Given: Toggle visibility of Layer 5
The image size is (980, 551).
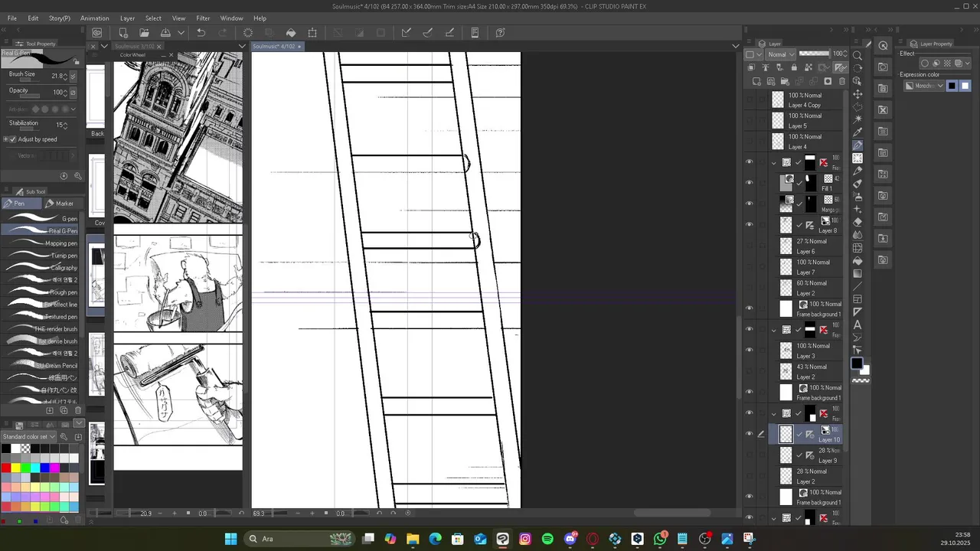Looking at the screenshot, I should (x=749, y=120).
